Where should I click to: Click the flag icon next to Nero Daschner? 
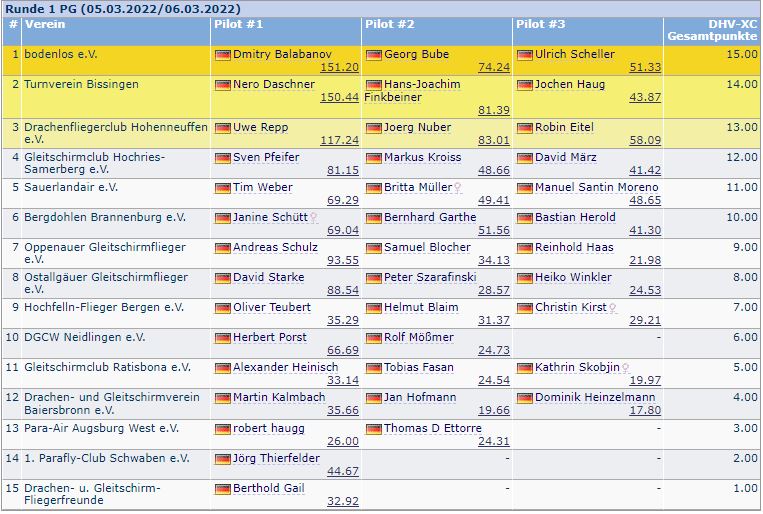(x=222, y=85)
